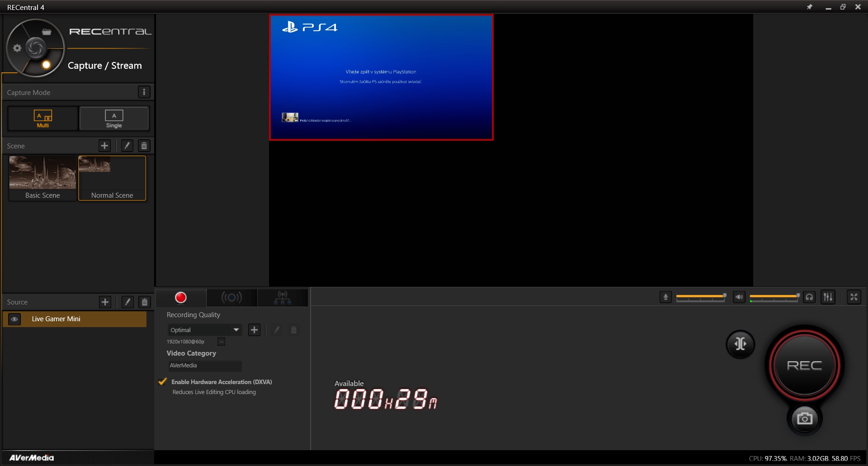Screen dimensions: 868x466
Task: Toggle visibility of Live Gamer Mini source
Action: (14, 319)
